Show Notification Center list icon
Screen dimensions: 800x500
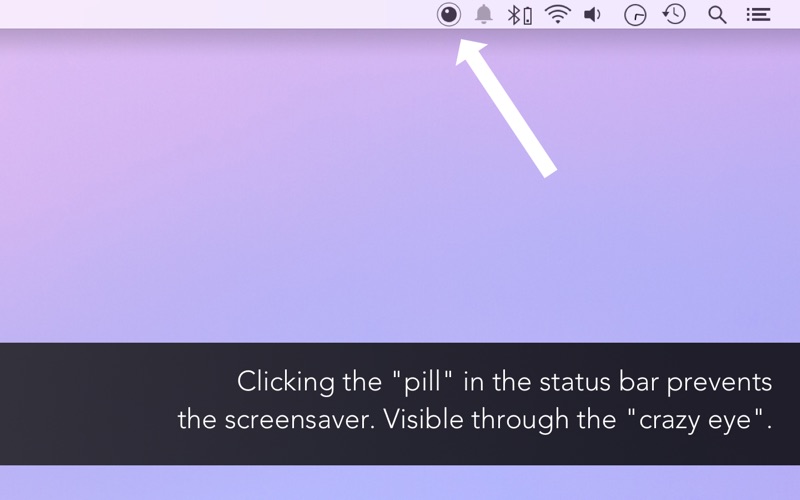(x=758, y=14)
